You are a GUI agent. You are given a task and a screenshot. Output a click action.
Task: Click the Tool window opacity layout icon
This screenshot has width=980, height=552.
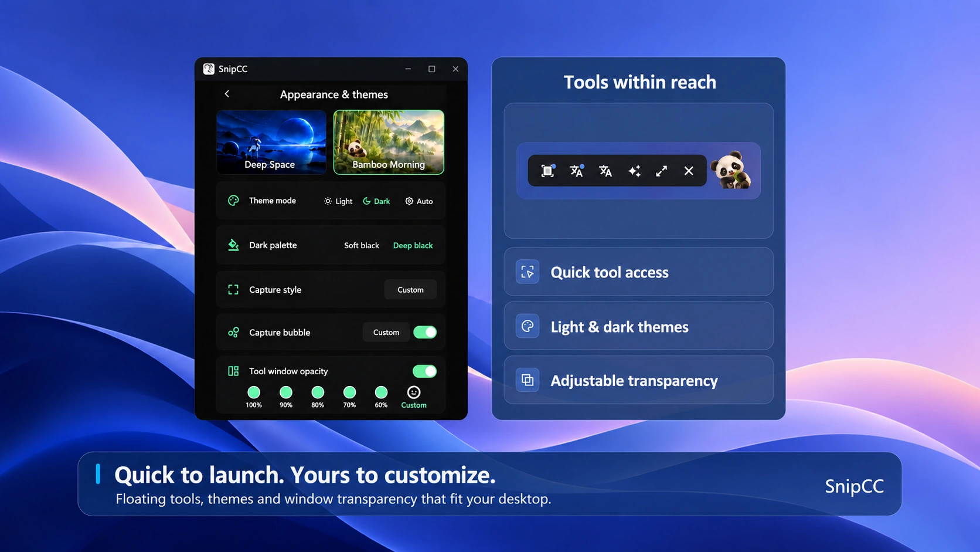(x=233, y=371)
